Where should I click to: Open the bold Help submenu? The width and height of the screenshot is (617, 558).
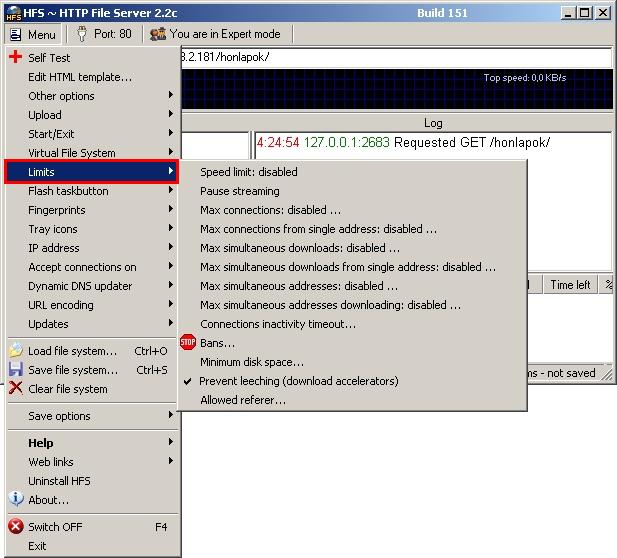tap(92, 443)
